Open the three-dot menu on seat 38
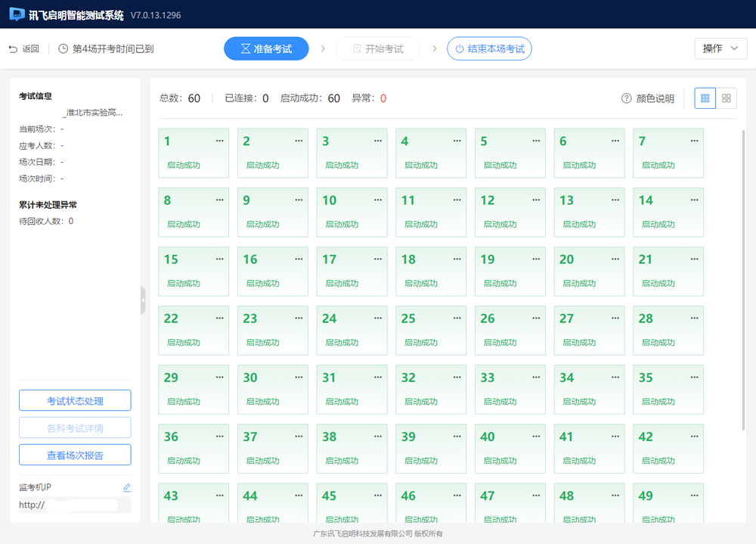Viewport: 756px width, 544px height. click(x=378, y=436)
